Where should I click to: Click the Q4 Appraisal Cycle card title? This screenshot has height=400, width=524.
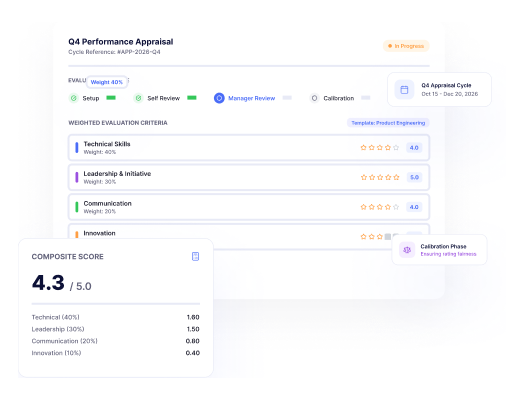pos(446,85)
